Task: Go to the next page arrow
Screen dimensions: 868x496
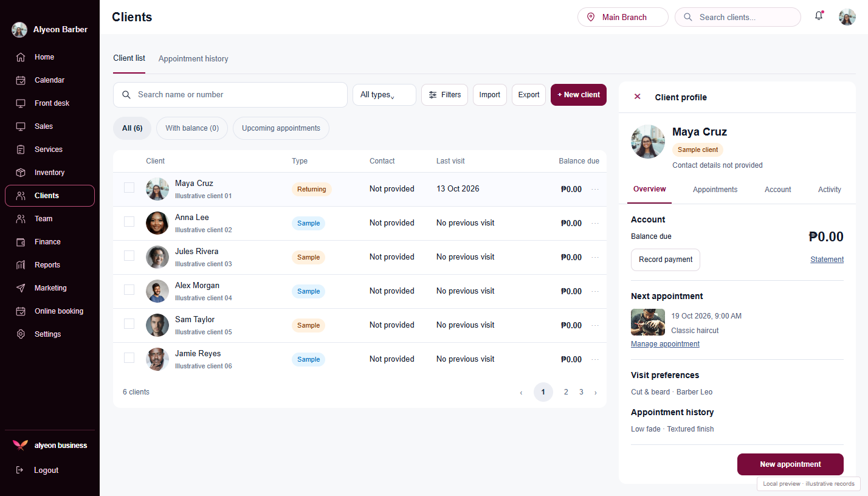Action: point(595,393)
